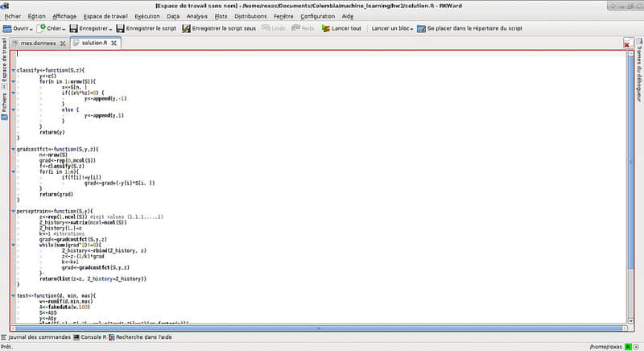Image resolution: width=644 pixels, height=351 pixels.
Task: Collapse the while loop fold marker
Action: pyautogui.click(x=14, y=245)
